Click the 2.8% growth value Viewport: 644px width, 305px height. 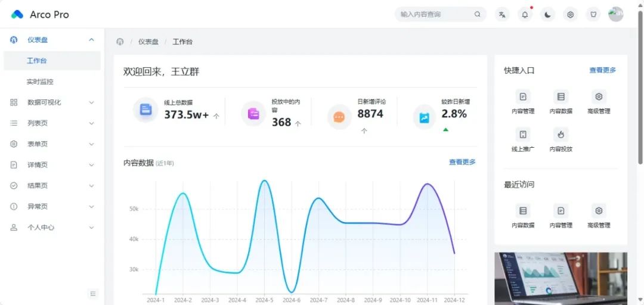coord(454,114)
